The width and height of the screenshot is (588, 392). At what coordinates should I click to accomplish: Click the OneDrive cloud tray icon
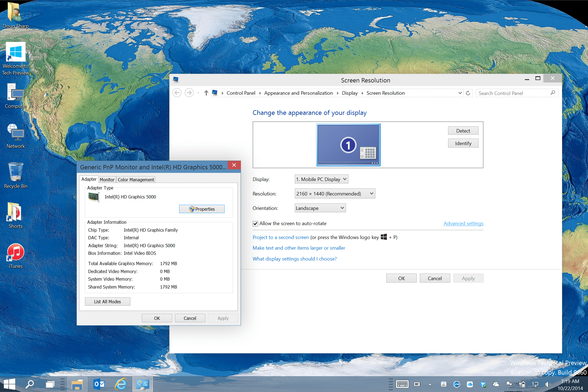[496, 384]
